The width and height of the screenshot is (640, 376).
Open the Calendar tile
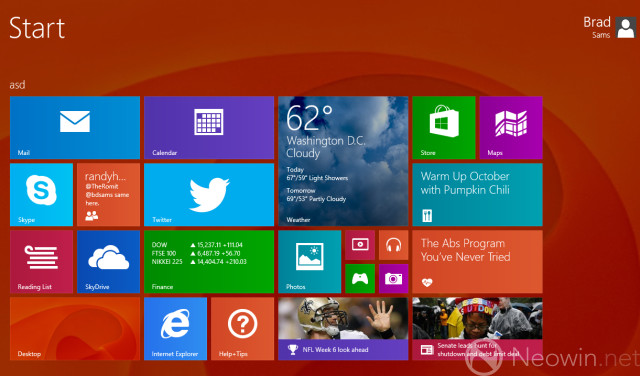(209, 127)
